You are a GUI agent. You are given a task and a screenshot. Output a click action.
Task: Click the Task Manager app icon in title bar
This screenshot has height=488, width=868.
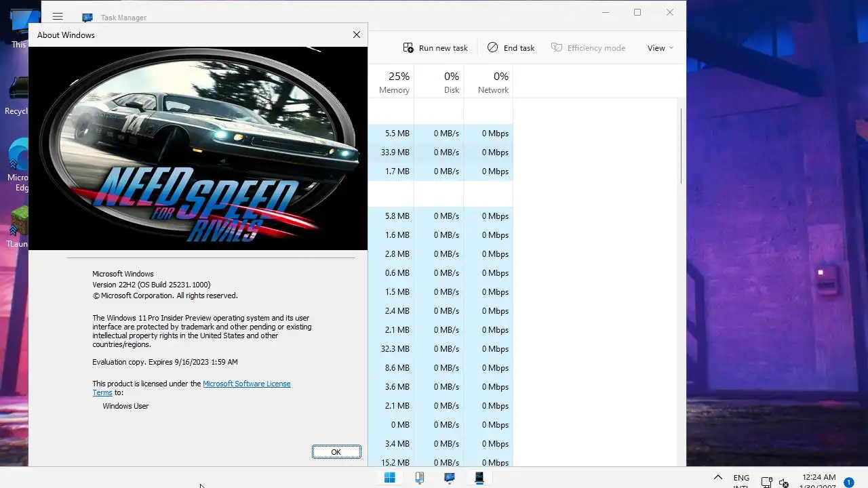(x=87, y=18)
